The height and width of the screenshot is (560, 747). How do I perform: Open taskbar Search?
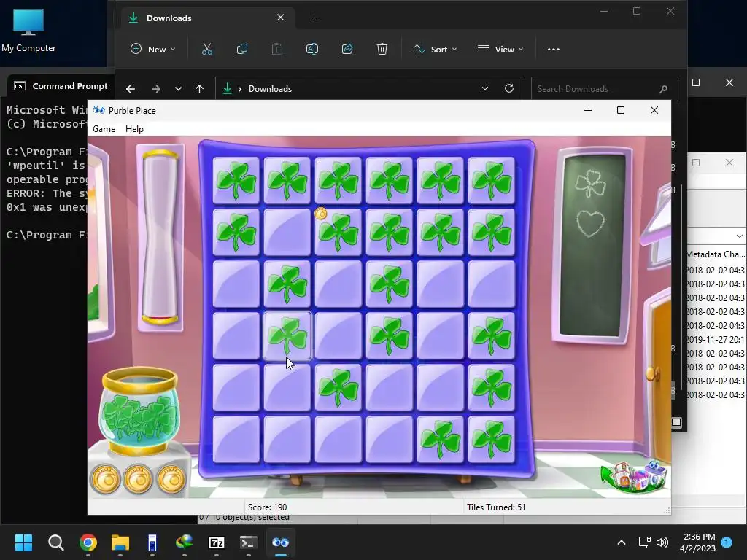(55, 542)
